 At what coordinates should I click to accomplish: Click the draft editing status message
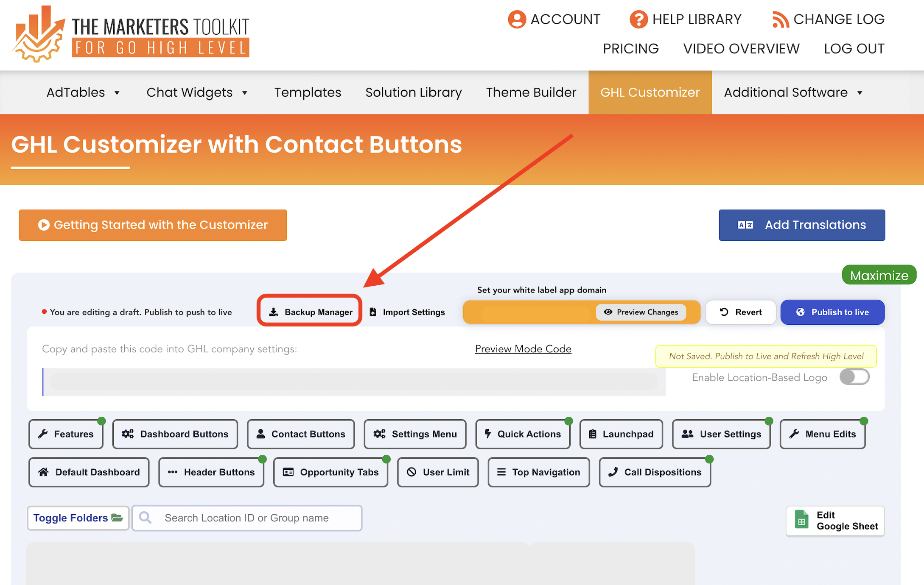[x=137, y=312]
